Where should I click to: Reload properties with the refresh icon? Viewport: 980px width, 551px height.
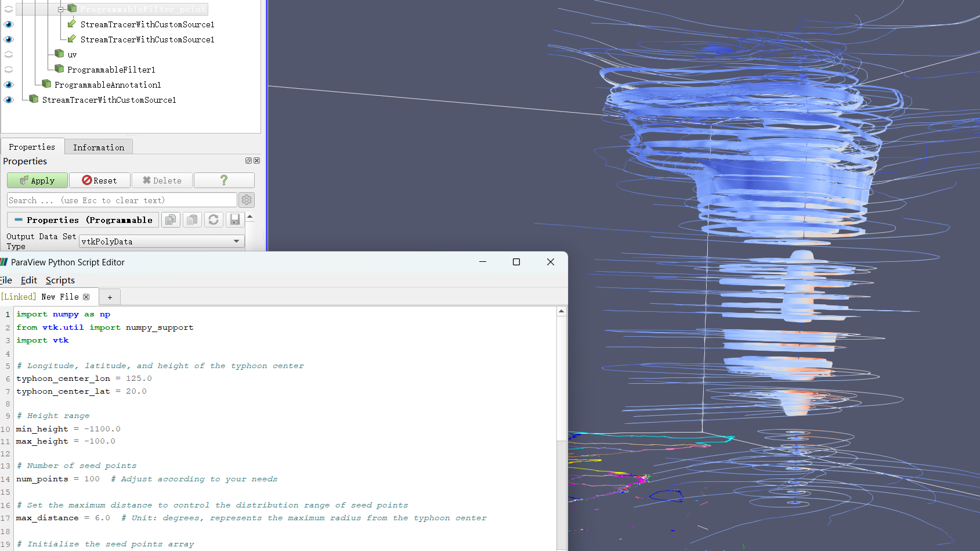point(214,220)
